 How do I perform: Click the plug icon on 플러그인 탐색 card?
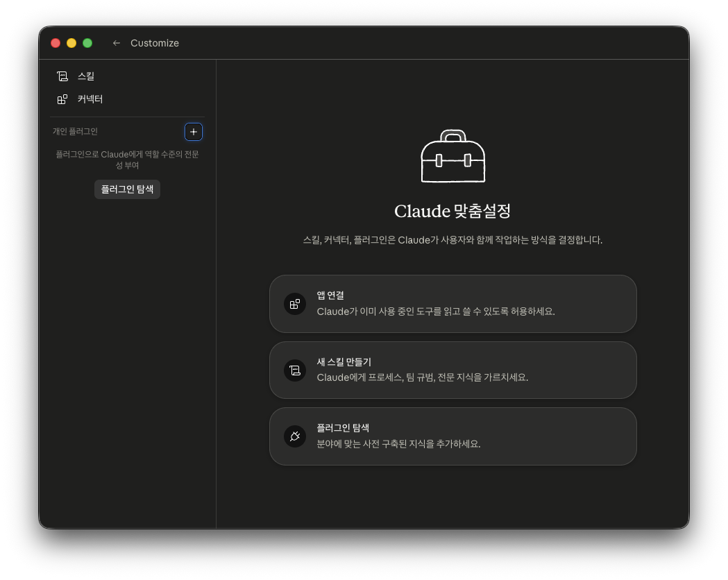click(295, 436)
